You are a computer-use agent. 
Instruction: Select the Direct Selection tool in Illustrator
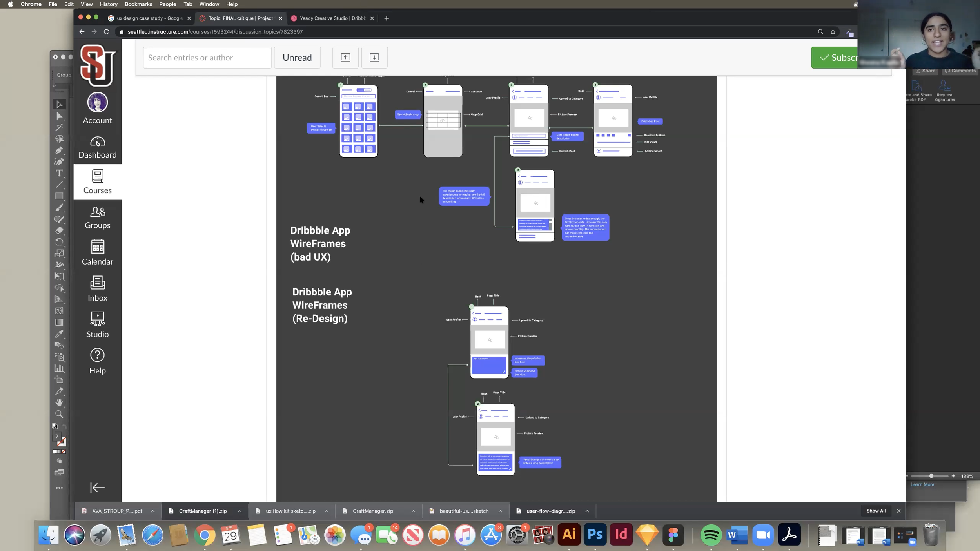click(59, 116)
